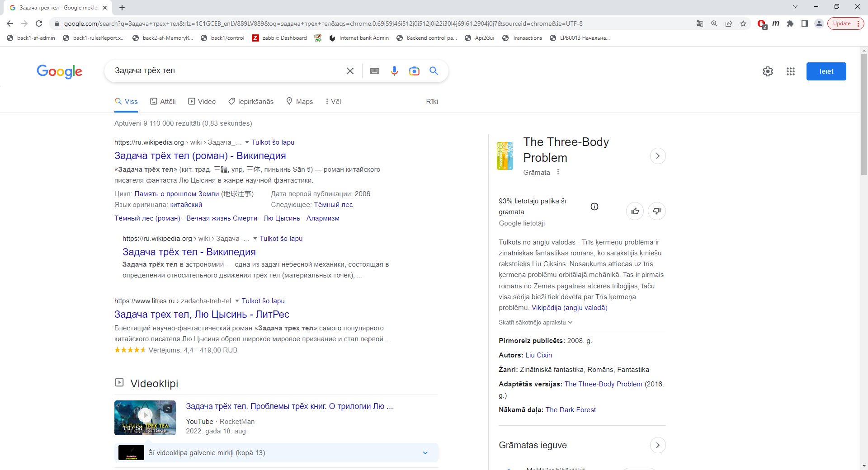Open Задача трёх тел (роман) - Википедия
The width and height of the screenshot is (868, 470).
click(x=200, y=156)
